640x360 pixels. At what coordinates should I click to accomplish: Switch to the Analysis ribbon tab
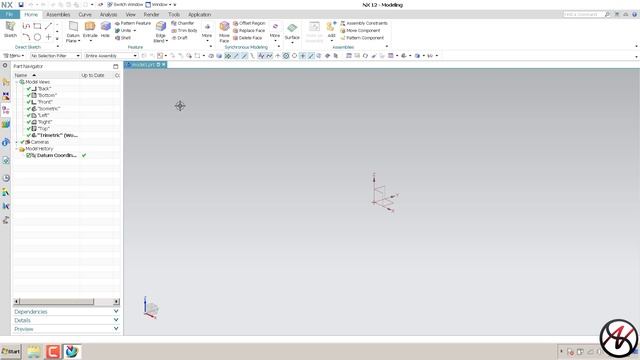click(x=109, y=14)
